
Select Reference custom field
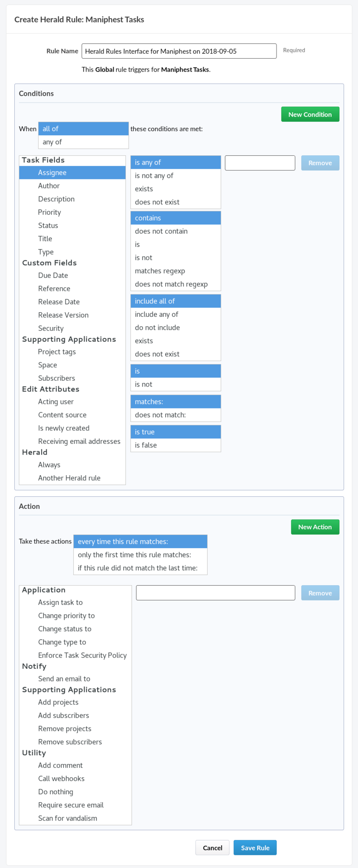pos(72,289)
